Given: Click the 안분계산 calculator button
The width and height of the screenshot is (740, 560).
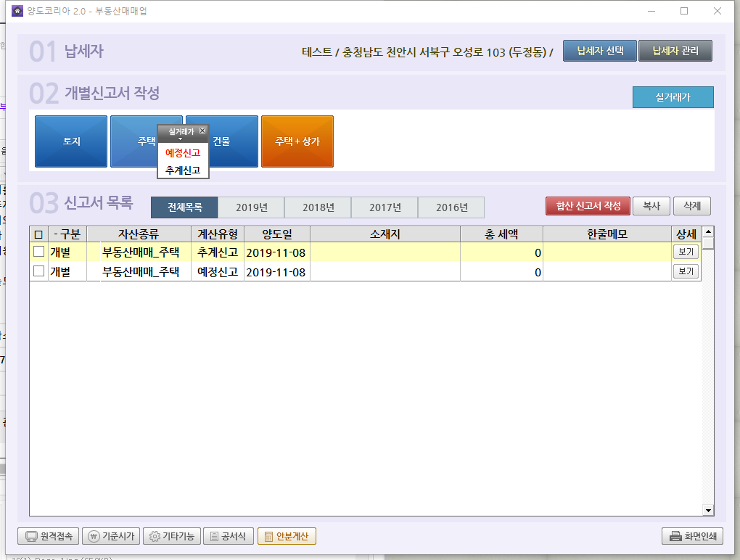Looking at the screenshot, I should click(287, 537).
